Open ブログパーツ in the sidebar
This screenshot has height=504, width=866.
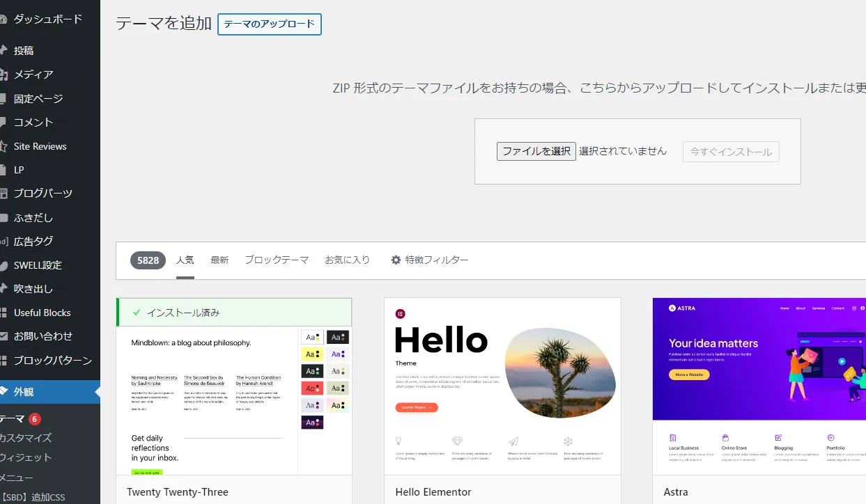43,194
